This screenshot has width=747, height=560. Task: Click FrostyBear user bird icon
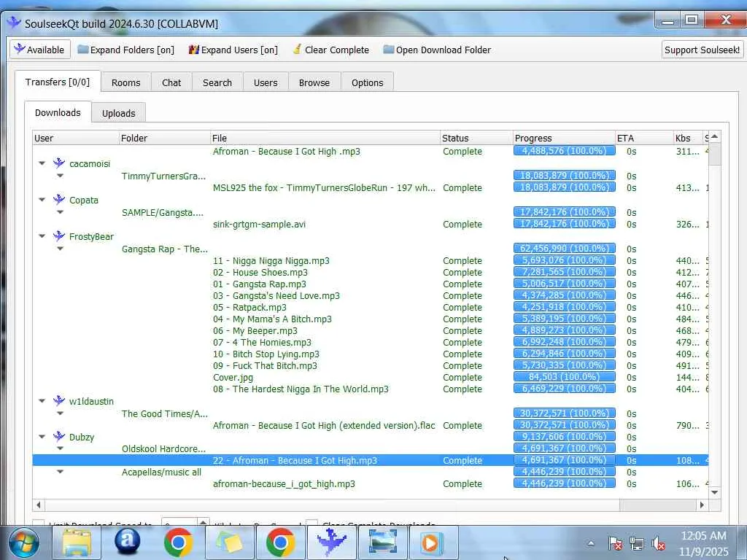point(59,236)
